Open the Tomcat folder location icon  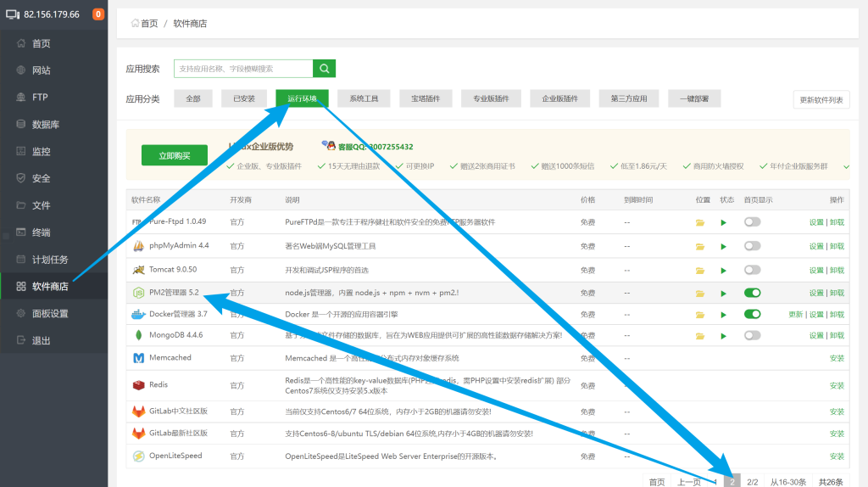pos(700,270)
